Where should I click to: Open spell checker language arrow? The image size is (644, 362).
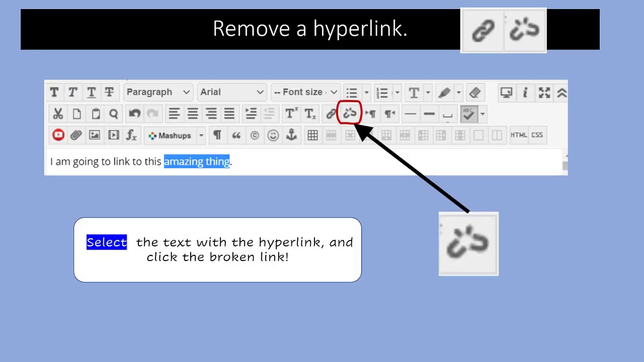click(x=482, y=114)
